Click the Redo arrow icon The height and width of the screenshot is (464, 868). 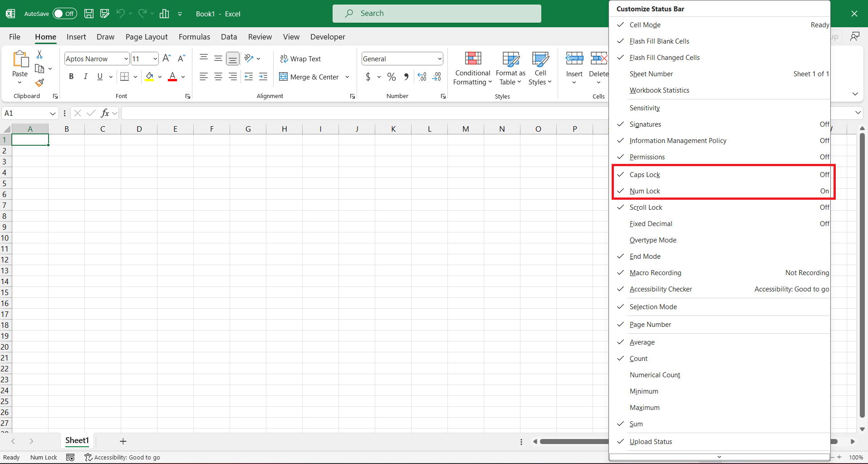[142, 14]
